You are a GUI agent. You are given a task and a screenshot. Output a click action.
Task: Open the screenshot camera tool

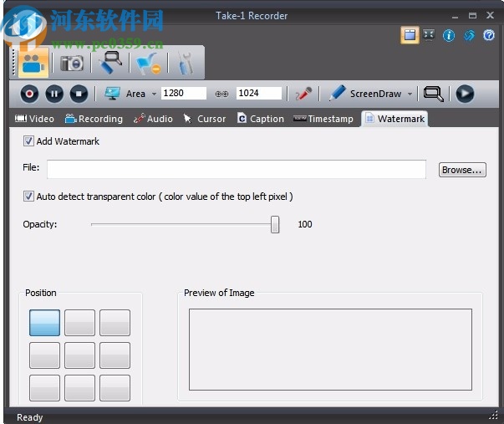click(72, 63)
